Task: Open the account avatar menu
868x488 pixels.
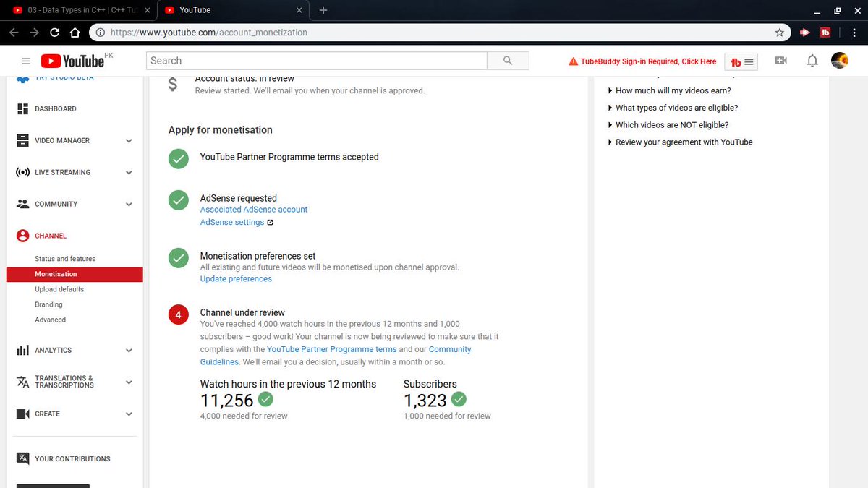Action: click(840, 61)
